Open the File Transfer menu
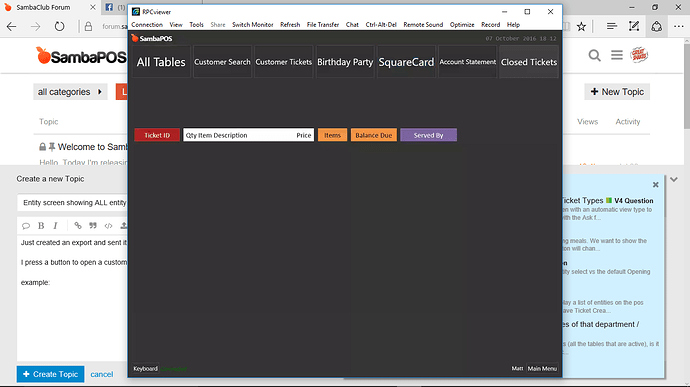This screenshot has height=387, width=690. 323,25
